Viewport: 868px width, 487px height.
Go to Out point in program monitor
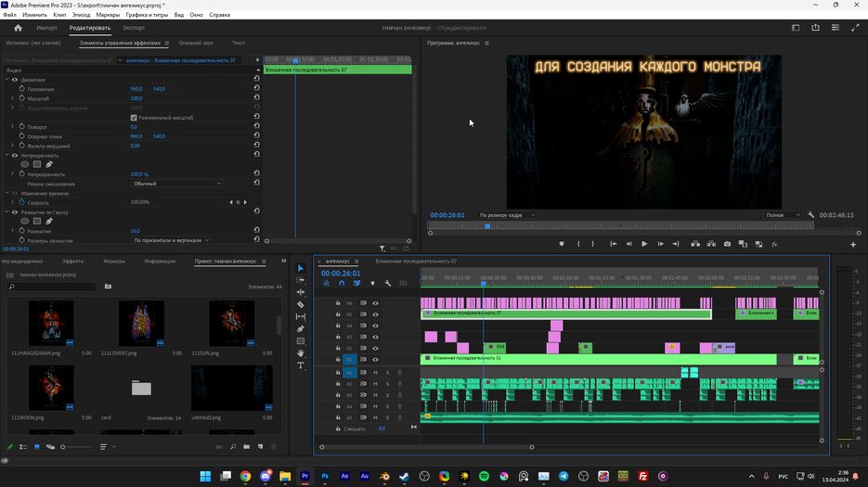[x=676, y=244]
